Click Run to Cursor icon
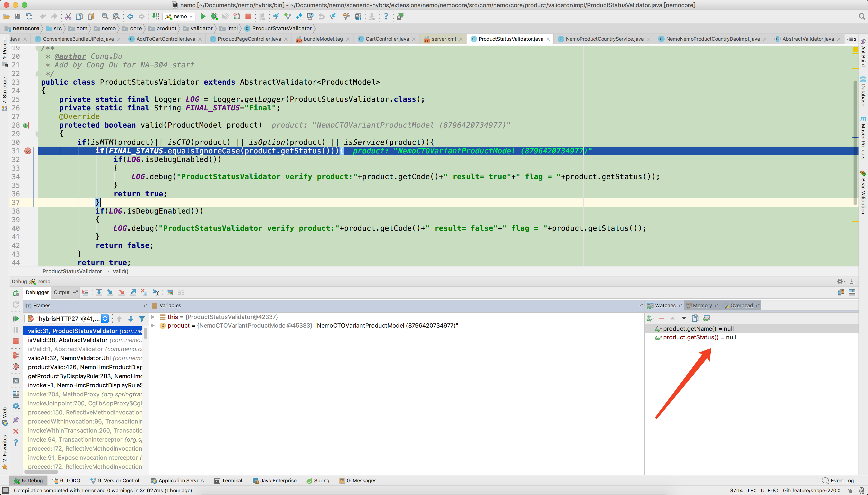The height and width of the screenshot is (495, 868). click(x=156, y=292)
